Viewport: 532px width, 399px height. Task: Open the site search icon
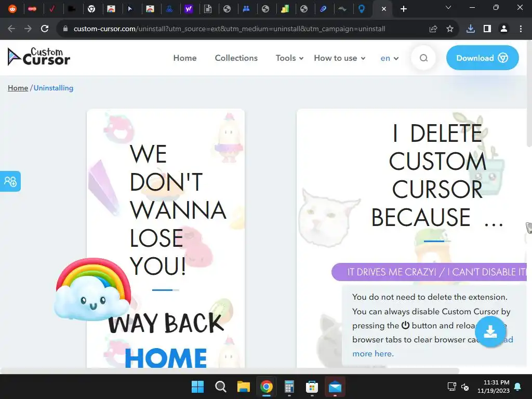423,58
